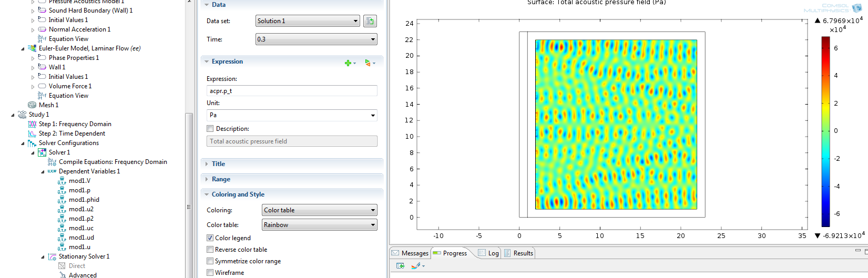This screenshot has height=278, width=868.
Task: Select the mod1.phid dependent variable
Action: pyautogui.click(x=84, y=200)
